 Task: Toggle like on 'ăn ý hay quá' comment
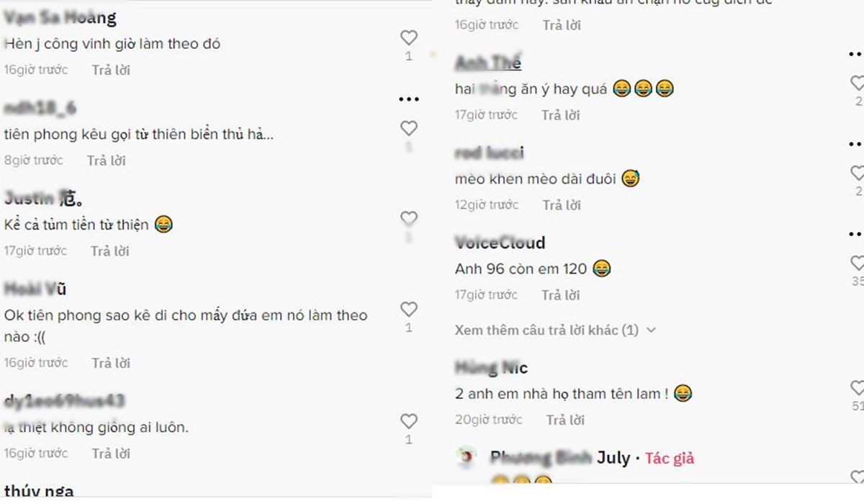click(x=857, y=83)
